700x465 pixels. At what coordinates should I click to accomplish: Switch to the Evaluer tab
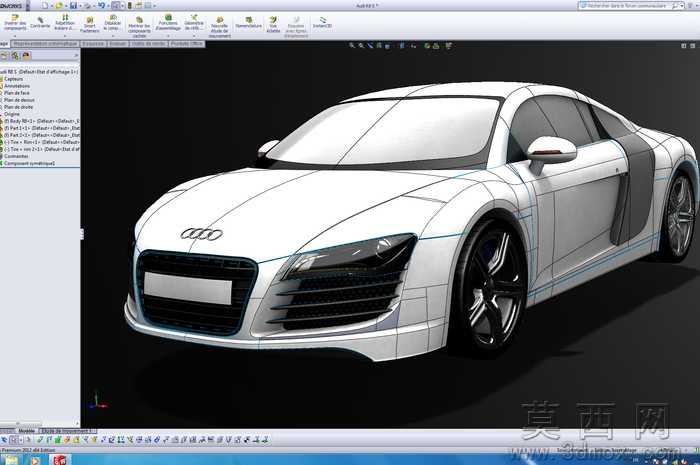(118, 44)
